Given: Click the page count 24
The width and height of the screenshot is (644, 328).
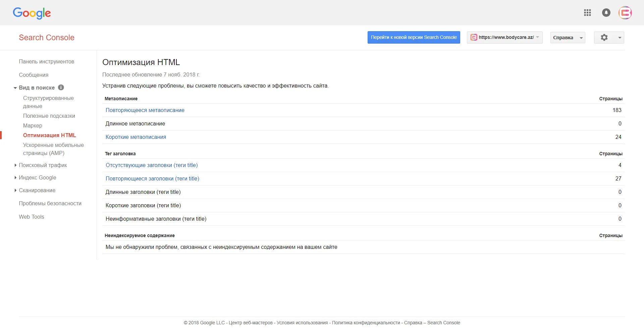Looking at the screenshot, I should point(618,137).
